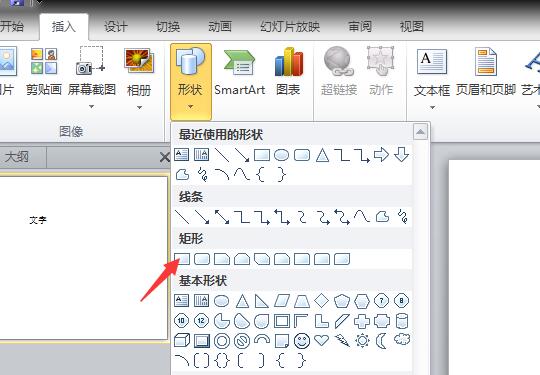Collapse the 形状 shapes dropdown button

(191, 81)
